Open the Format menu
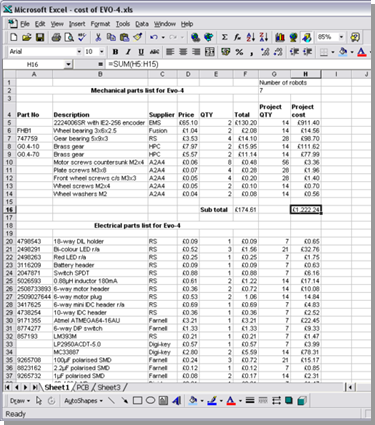Image resolution: width=375 pixels, height=425 pixels. point(100,24)
